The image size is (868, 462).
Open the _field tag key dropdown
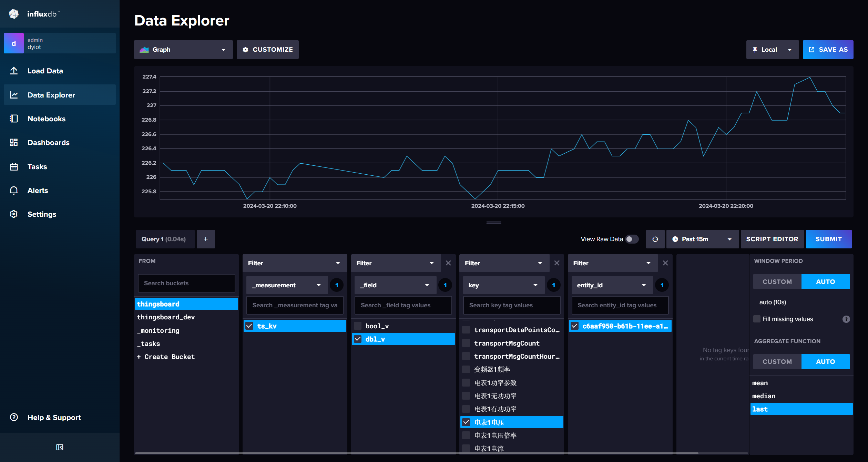pos(395,285)
